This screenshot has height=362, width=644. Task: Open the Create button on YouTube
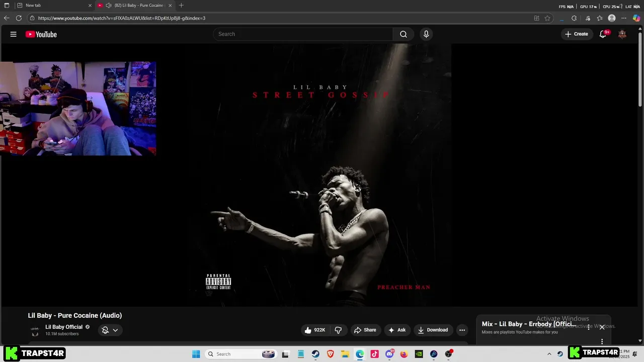[577, 34]
